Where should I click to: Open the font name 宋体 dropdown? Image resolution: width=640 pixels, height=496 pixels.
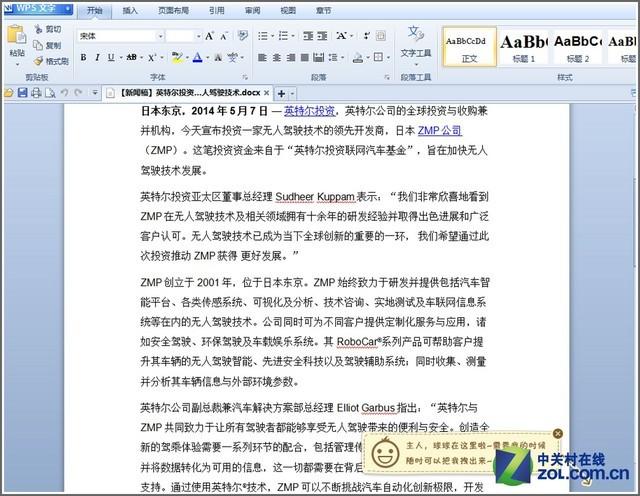click(160, 36)
